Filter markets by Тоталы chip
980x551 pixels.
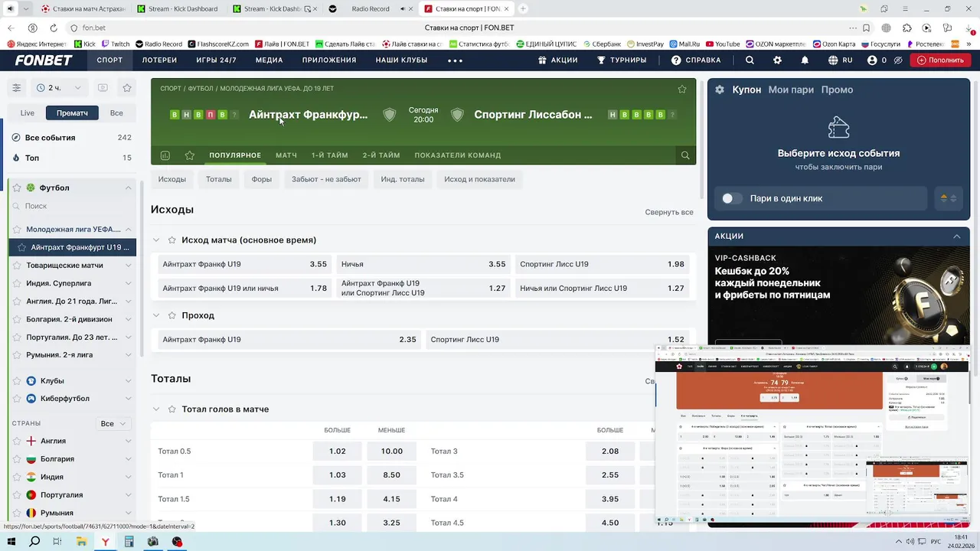(218, 179)
